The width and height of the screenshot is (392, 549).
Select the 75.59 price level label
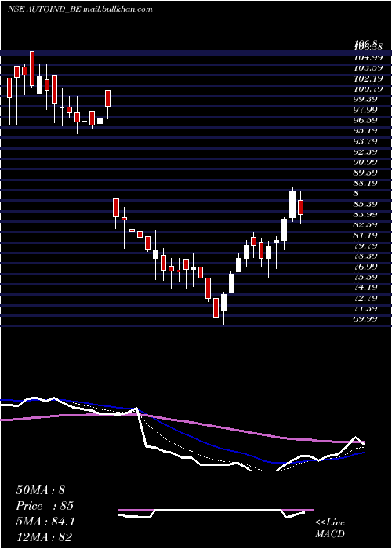[x=366, y=278]
